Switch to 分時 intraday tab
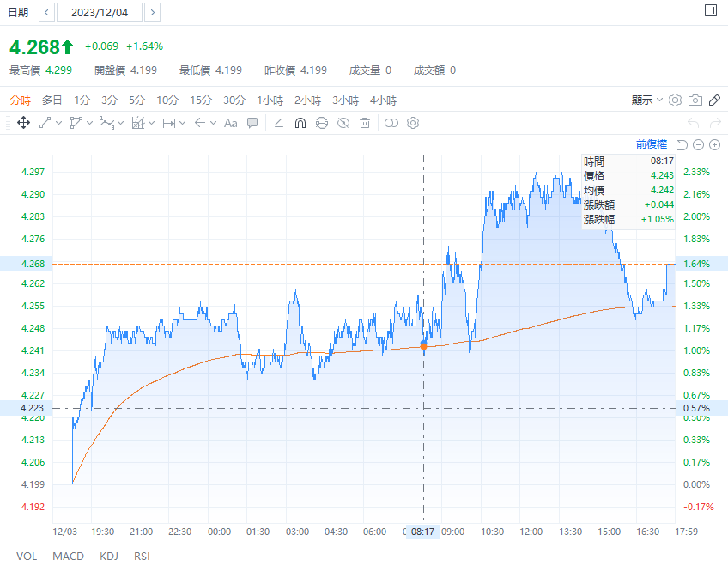This screenshot has width=728, height=572. [21, 100]
